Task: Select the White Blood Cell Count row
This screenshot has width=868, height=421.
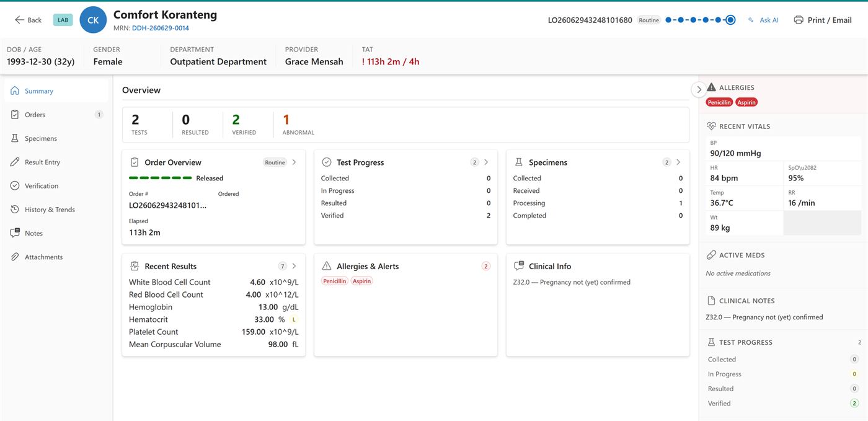Action: (x=214, y=282)
